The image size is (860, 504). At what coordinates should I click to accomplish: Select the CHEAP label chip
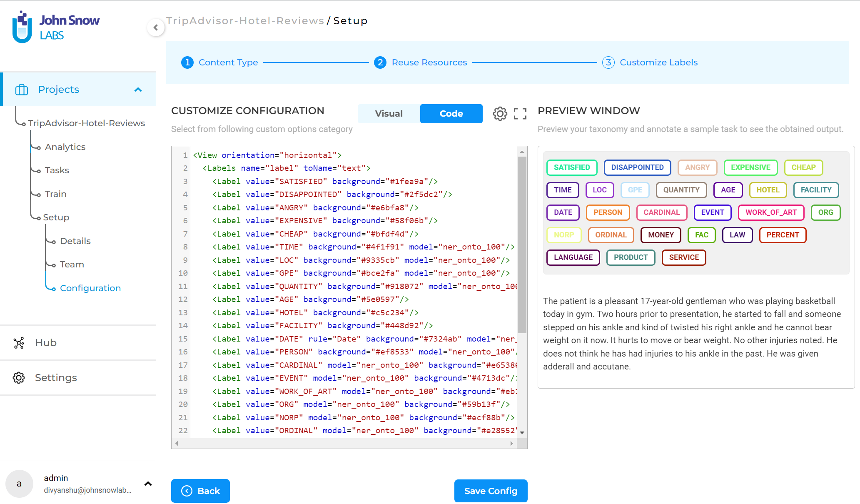[x=803, y=167]
